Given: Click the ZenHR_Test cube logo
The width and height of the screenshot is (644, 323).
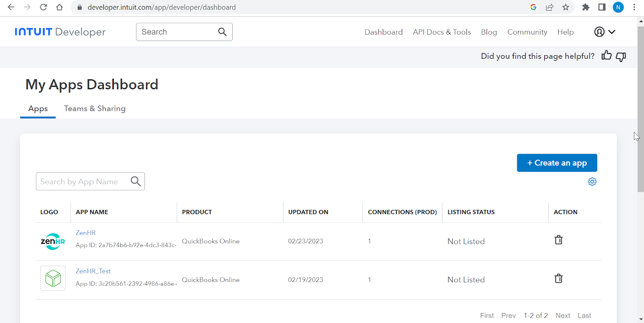Looking at the screenshot, I should click(x=53, y=278).
